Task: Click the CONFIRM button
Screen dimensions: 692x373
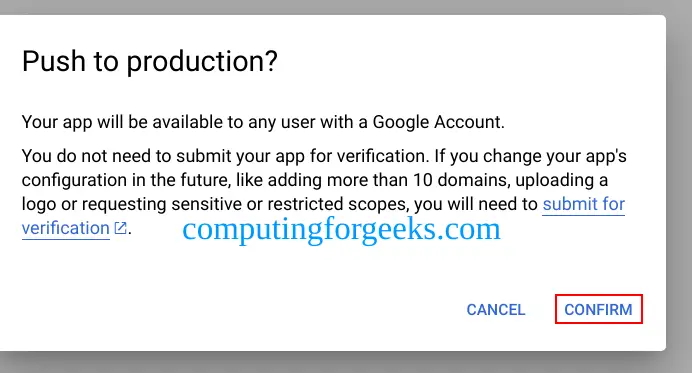Action: pos(598,309)
